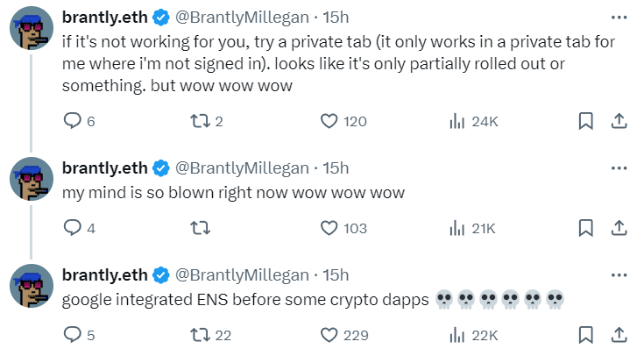The image size is (644, 356).
Task: Reply to the private tab tweet
Action: point(73,122)
